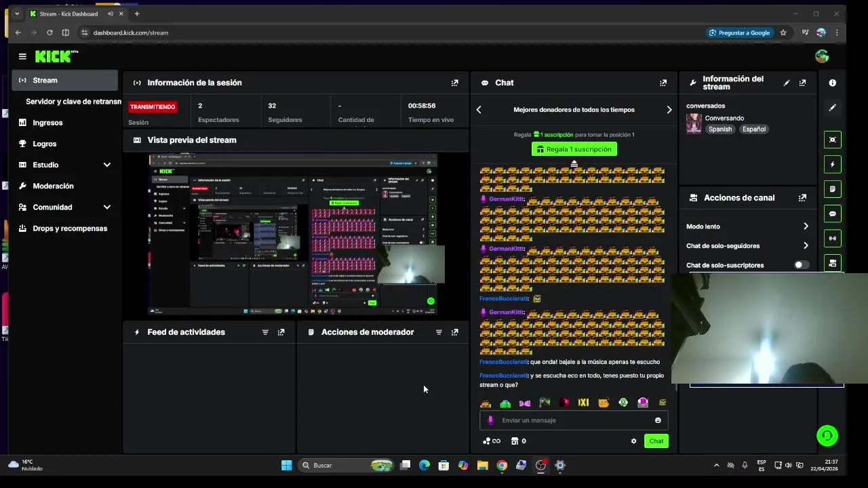The image size is (868, 488).
Task: Focus the Enviar un mensaje field
Action: (574, 420)
